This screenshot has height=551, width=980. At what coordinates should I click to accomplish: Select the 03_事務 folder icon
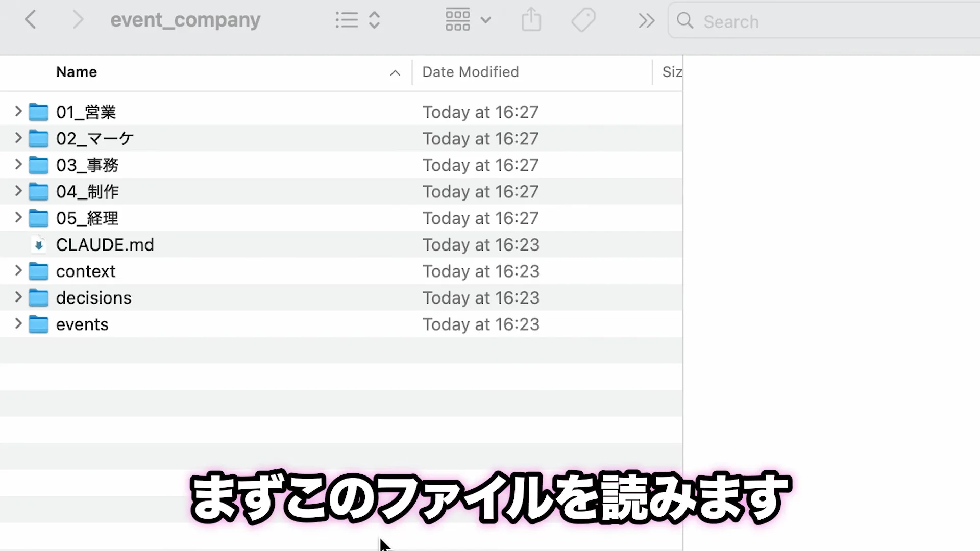point(38,165)
